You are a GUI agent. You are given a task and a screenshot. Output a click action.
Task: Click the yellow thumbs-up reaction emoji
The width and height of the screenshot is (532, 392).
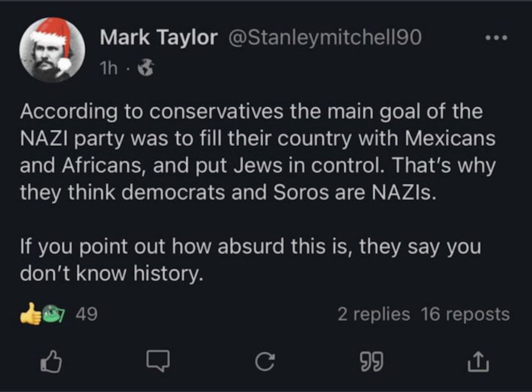click(x=31, y=314)
